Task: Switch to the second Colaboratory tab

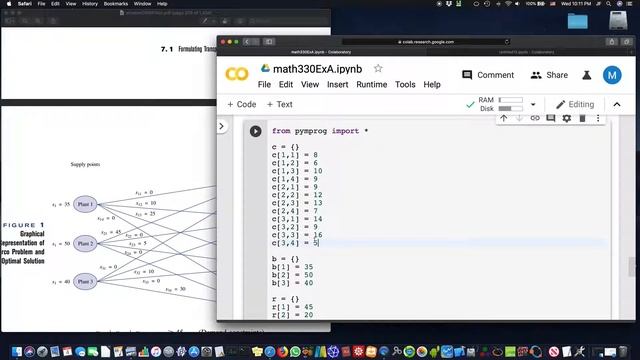Action: [527, 52]
